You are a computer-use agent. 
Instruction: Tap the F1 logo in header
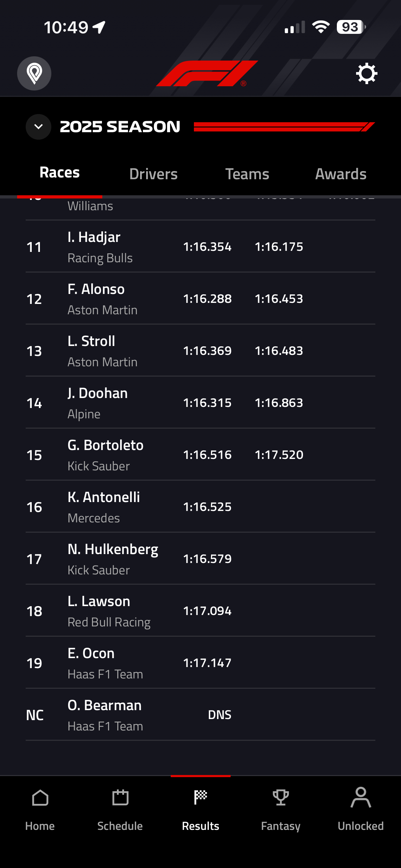coord(207,73)
